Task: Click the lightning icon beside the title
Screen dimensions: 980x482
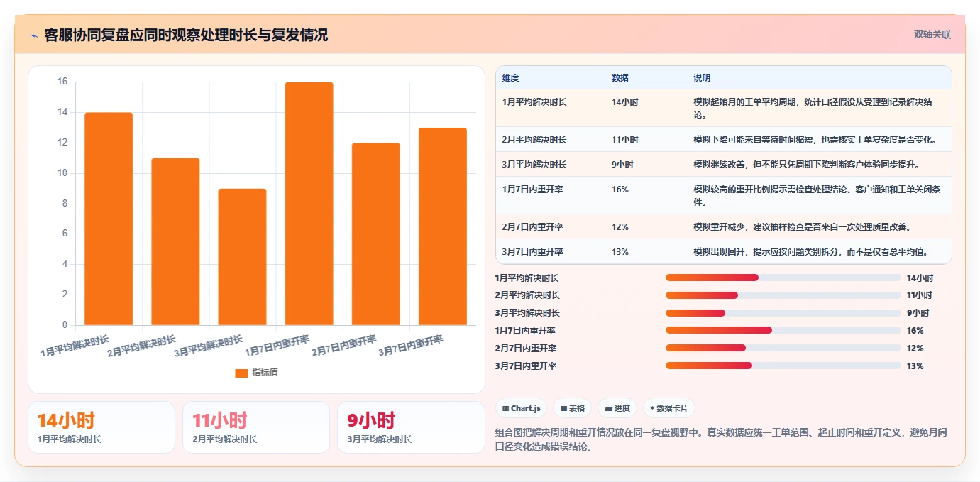Action: click(34, 35)
